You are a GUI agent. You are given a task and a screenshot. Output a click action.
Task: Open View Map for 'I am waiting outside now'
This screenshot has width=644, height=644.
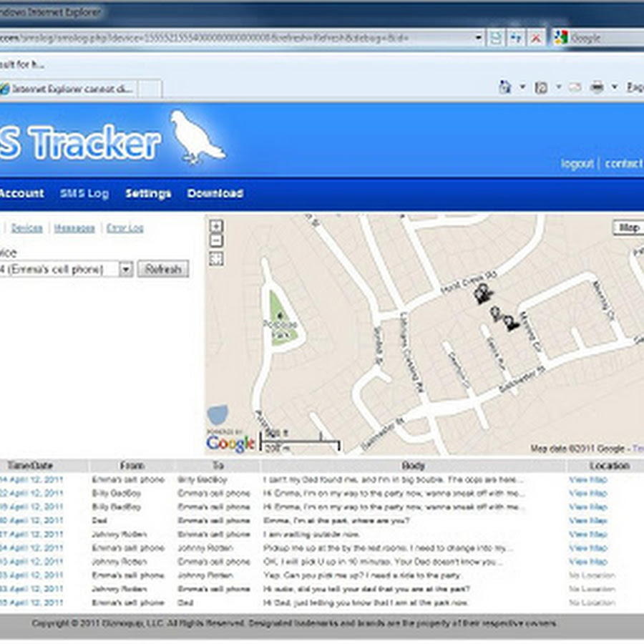tap(588, 535)
